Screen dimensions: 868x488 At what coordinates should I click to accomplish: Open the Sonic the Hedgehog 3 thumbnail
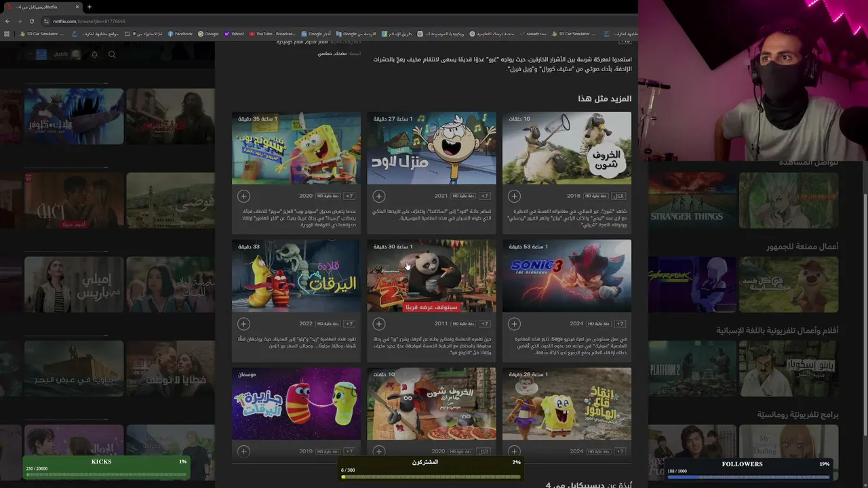pos(567,276)
